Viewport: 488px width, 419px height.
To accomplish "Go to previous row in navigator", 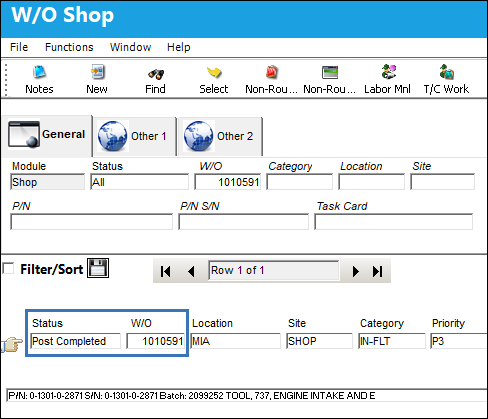I will tap(191, 271).
